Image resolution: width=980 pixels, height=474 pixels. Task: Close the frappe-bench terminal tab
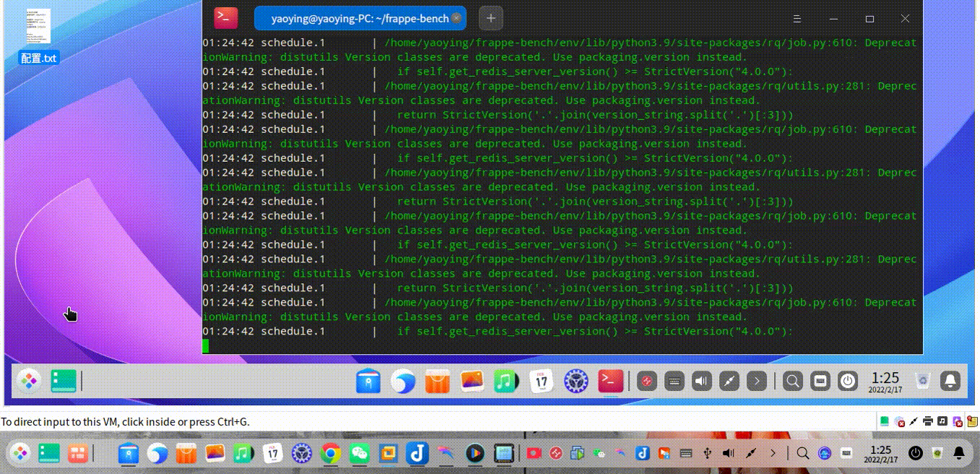coord(456,18)
